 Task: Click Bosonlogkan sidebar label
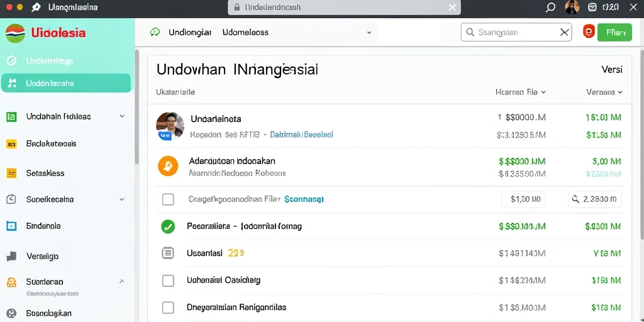click(49, 313)
